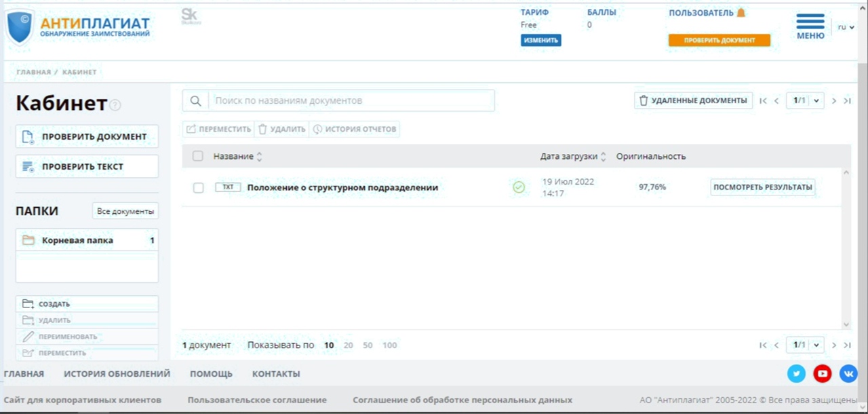The width and height of the screenshot is (868, 414).
Task: Click the ПРОВЕРИТЬ ТЕКСТ button
Action: pyautogui.click(x=87, y=166)
